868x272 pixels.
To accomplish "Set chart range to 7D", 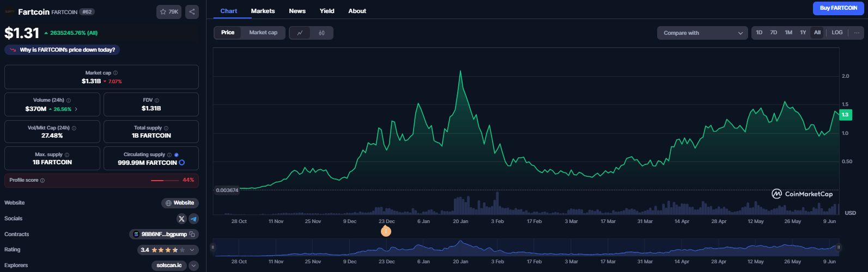I will (x=773, y=33).
